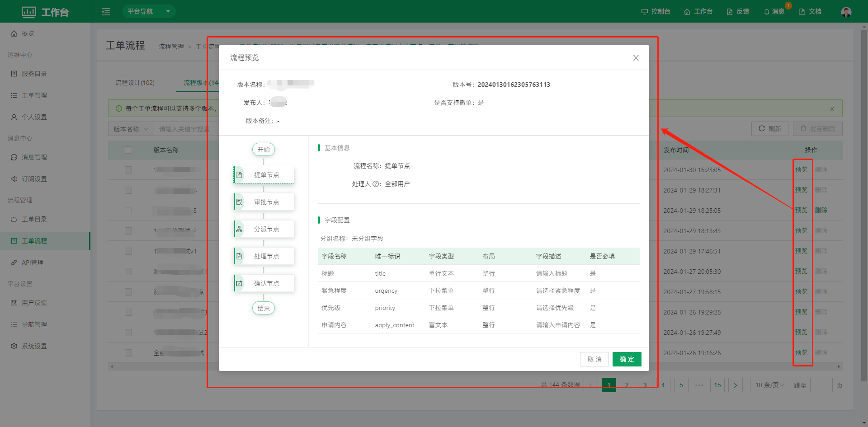Click 预览 for the 2024-01-30 16:23:05 row
868x427 pixels.
[x=801, y=169]
